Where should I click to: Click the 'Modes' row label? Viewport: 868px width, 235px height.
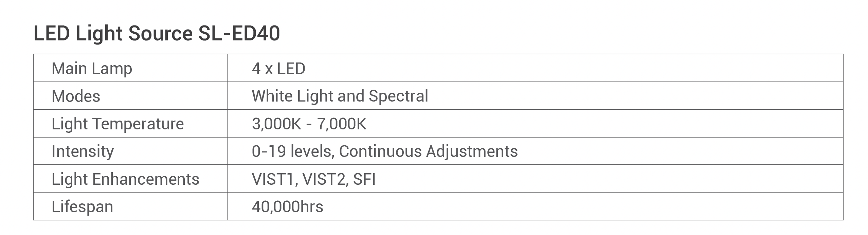(76, 96)
